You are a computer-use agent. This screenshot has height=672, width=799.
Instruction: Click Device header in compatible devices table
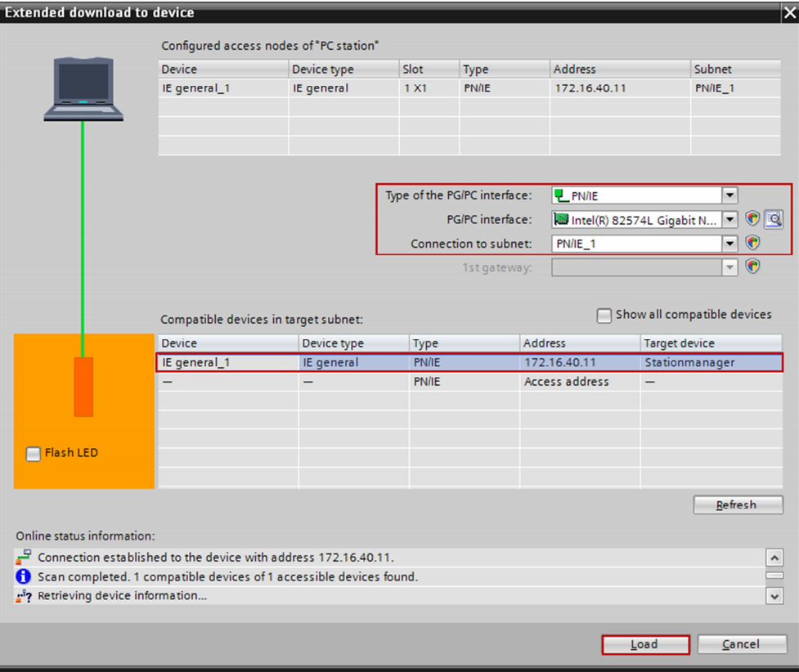(228, 343)
